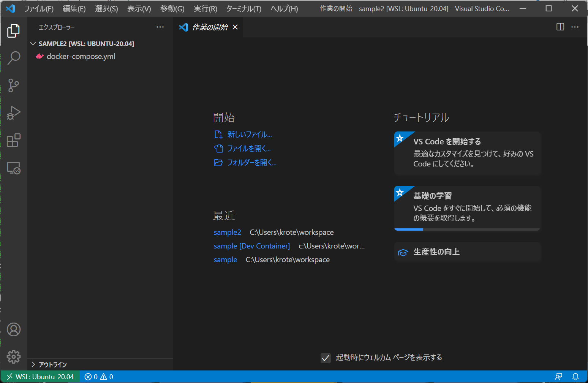This screenshot has height=383, width=588.
Task: Click the 開始 heading text
Action: click(x=224, y=117)
